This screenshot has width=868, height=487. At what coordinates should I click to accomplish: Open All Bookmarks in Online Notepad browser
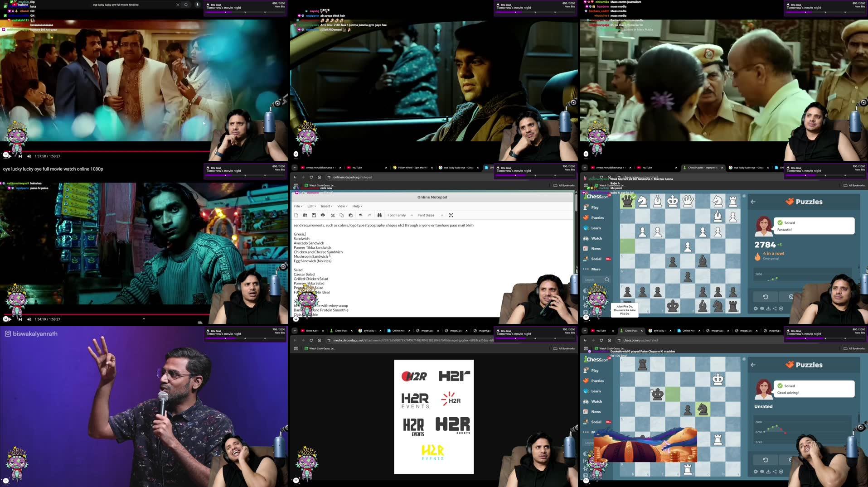pyautogui.click(x=564, y=185)
